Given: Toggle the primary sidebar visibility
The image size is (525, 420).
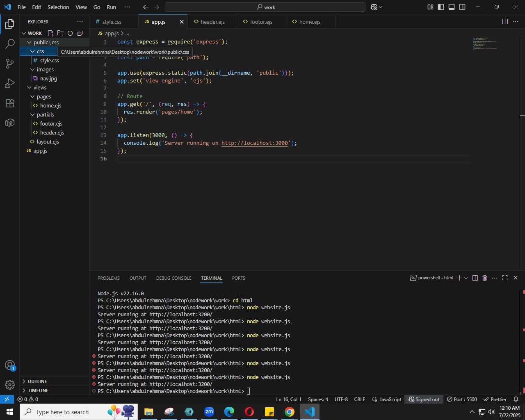Looking at the screenshot, I should click(x=441, y=7).
